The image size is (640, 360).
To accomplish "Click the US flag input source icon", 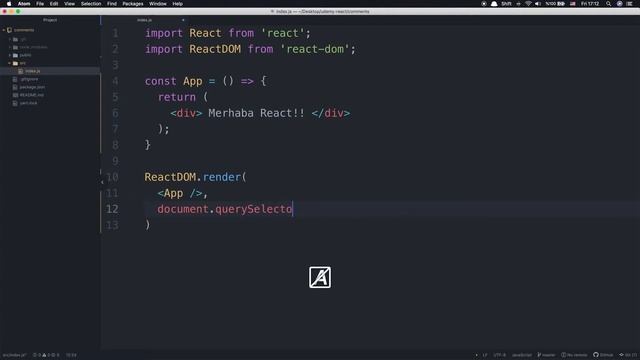I will pos(573,4).
